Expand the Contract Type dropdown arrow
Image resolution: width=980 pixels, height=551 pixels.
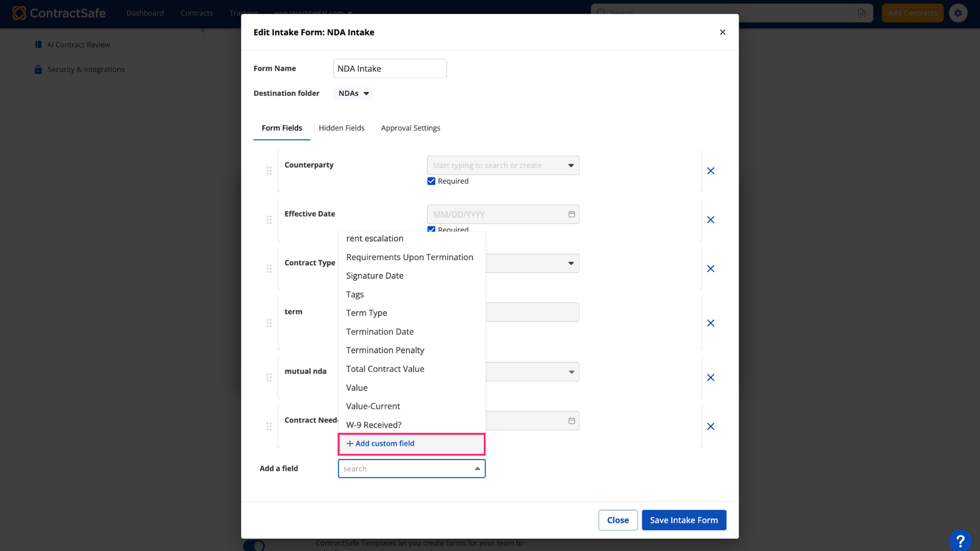coord(571,263)
